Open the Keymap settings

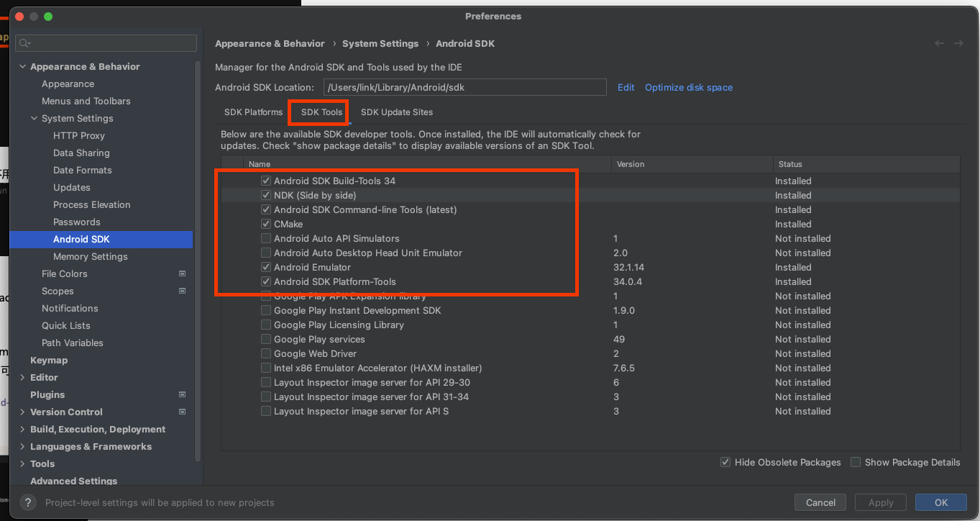point(49,360)
